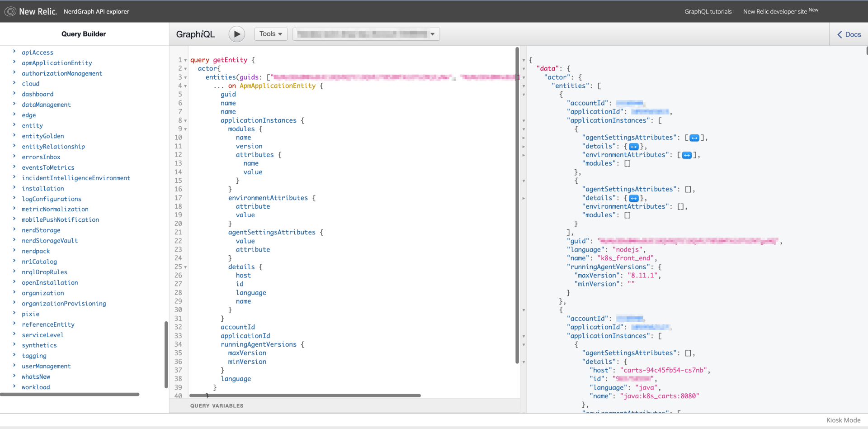Expand the inline environmentAttributes value in results
Screen dimensions: 868x429
coord(687,155)
